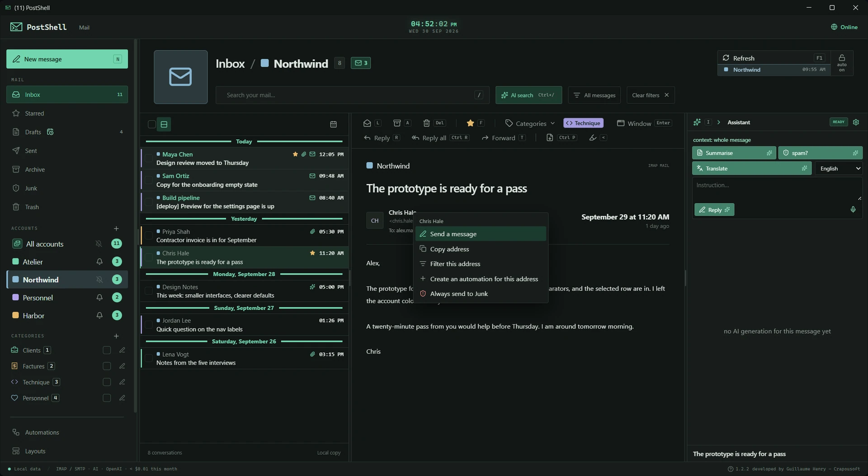This screenshot has width=868, height=476.
Task: Click the purple Personnel account color swatch
Action: tap(15, 298)
